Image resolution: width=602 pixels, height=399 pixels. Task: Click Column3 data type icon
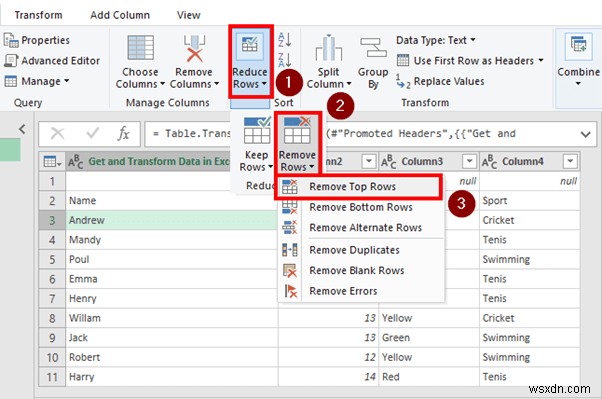pos(389,162)
